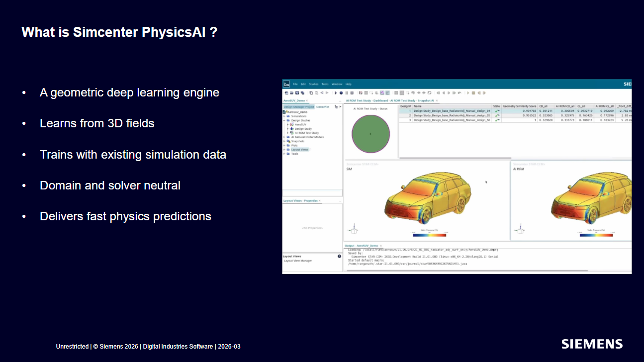The height and width of the screenshot is (362, 644).
Task: Expand the Tools tree node
Action: tap(284, 154)
